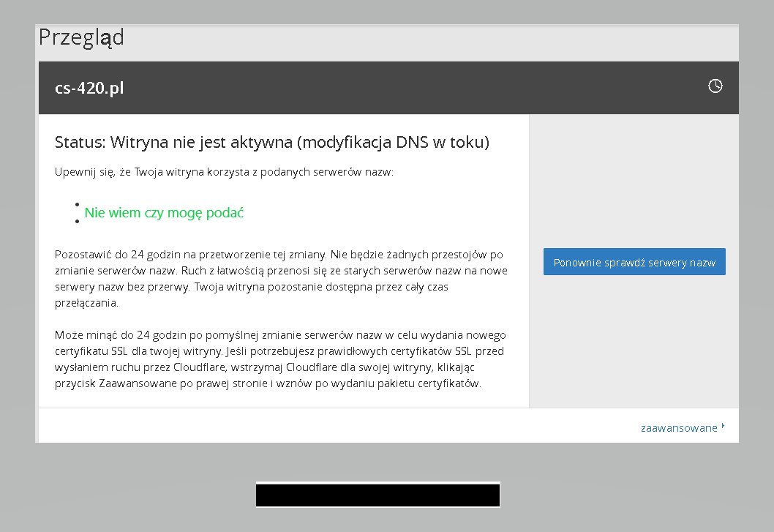Click the paragraph starting with Może minąć do 24 godzin
Screen dimensions: 774x532
pos(280,359)
